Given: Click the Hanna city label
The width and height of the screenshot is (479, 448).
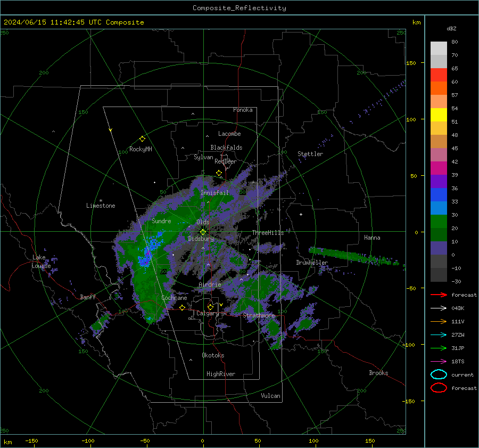Looking at the screenshot, I should tap(372, 238).
